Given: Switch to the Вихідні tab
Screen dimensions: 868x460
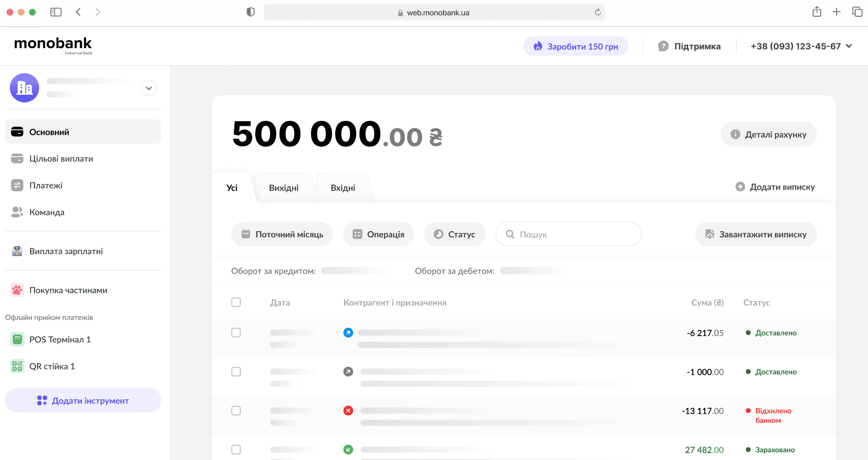Looking at the screenshot, I should coord(283,188).
